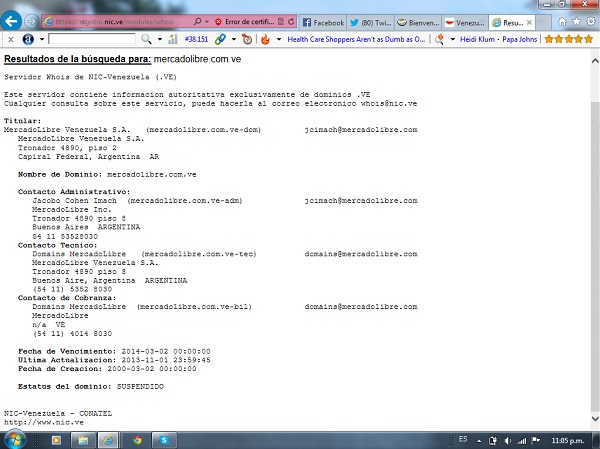Click the Action Center flag icon
This screenshot has width=600, height=449.
point(536,441)
